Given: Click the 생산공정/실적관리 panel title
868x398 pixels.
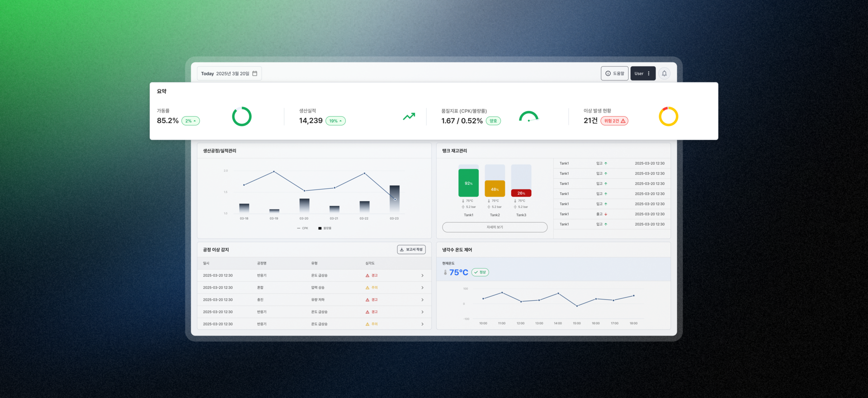Looking at the screenshot, I should click(x=220, y=151).
